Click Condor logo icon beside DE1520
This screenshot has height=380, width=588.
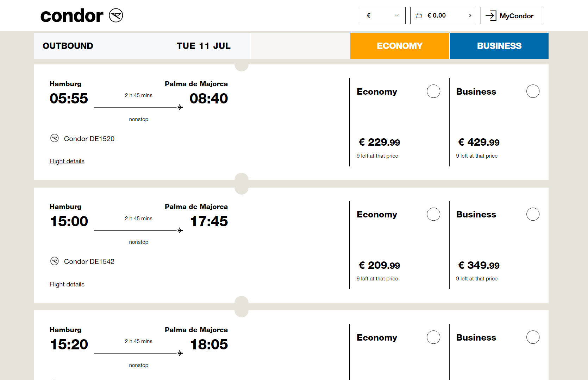(x=55, y=138)
